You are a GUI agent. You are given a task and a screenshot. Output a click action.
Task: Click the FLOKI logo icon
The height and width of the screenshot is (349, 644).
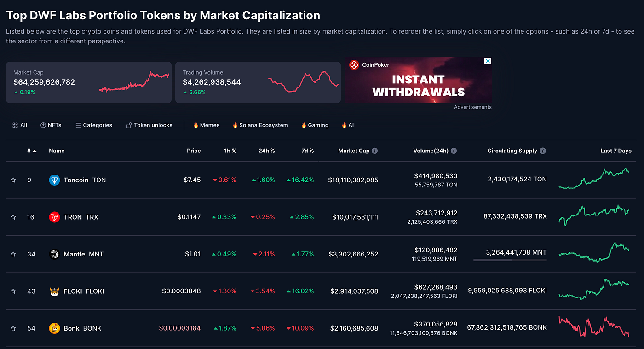click(x=54, y=291)
